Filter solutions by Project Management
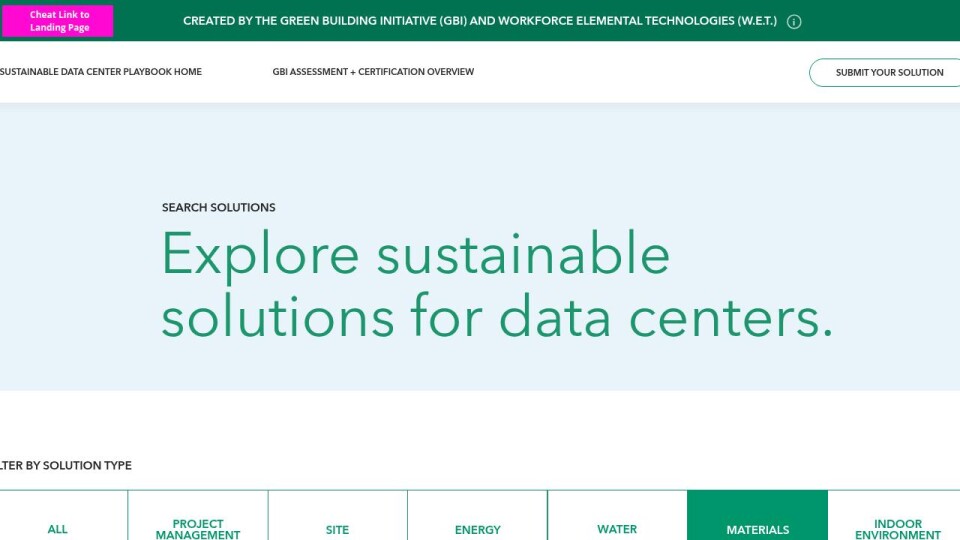 coord(198,528)
